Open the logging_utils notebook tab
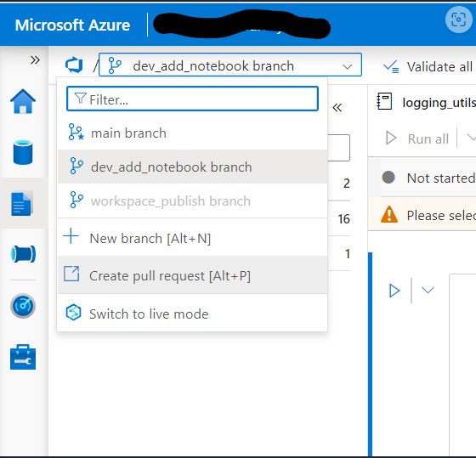Viewport: 476px width, 458px height. coord(426,102)
